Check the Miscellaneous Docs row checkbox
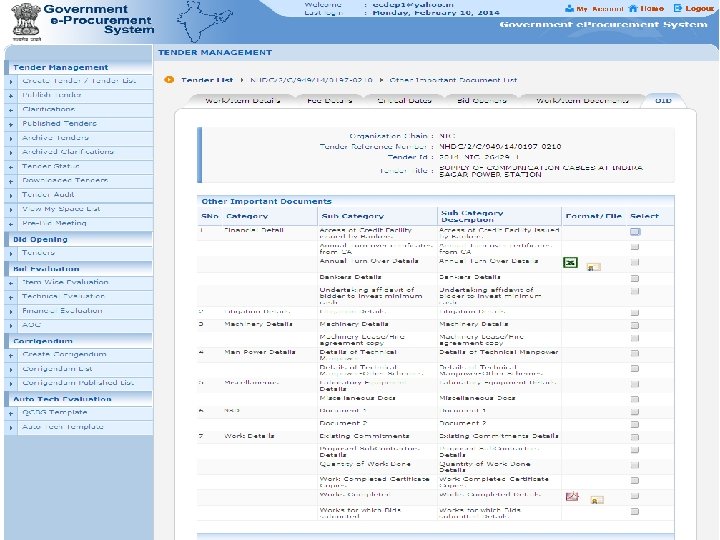 (x=635, y=399)
